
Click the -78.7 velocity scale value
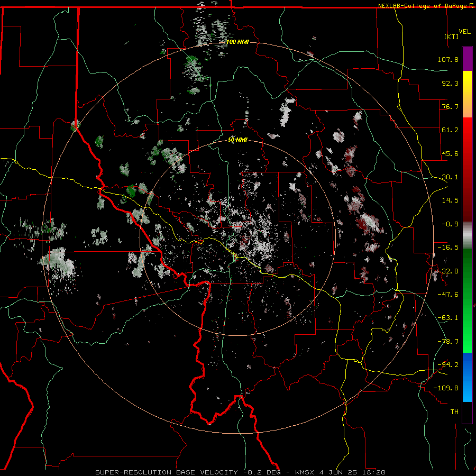click(448, 342)
